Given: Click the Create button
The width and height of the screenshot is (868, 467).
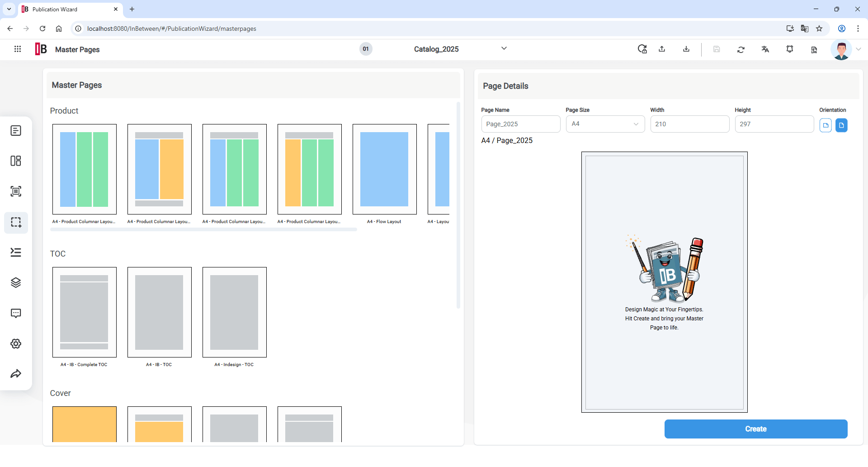Looking at the screenshot, I should [756, 429].
